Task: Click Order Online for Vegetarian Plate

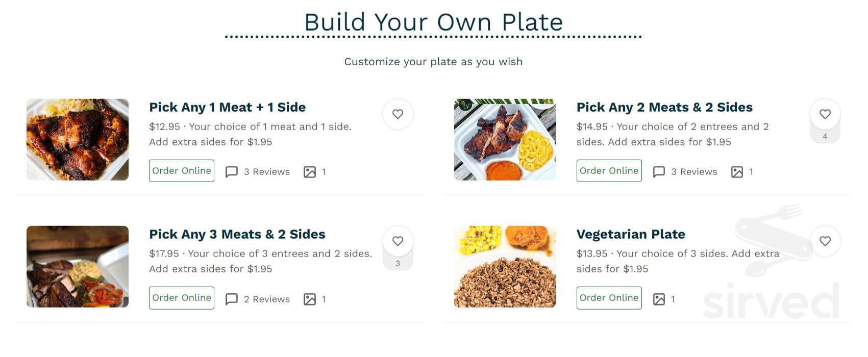Action: [x=609, y=298]
